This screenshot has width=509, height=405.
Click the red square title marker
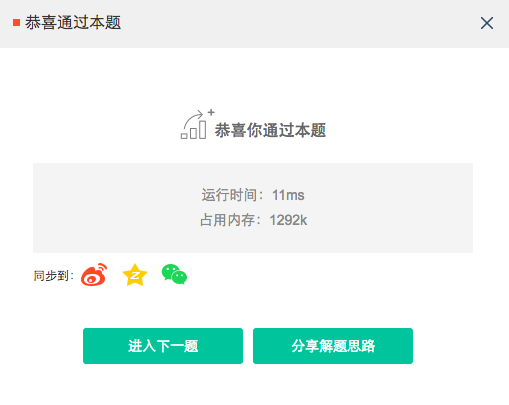coord(16,23)
